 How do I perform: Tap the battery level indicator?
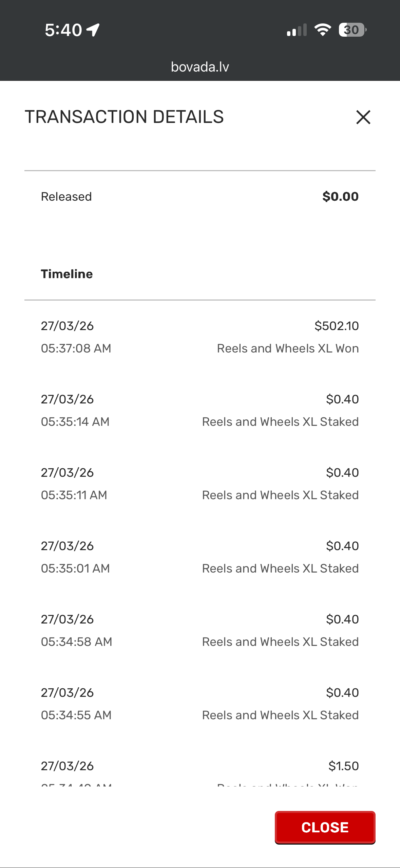pos(352,30)
